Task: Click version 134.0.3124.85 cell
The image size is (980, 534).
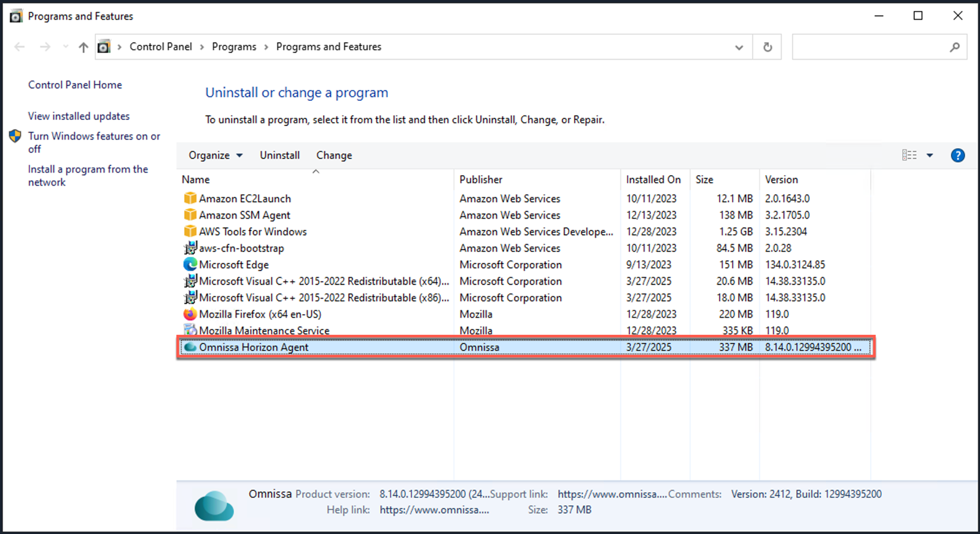Action: click(795, 265)
